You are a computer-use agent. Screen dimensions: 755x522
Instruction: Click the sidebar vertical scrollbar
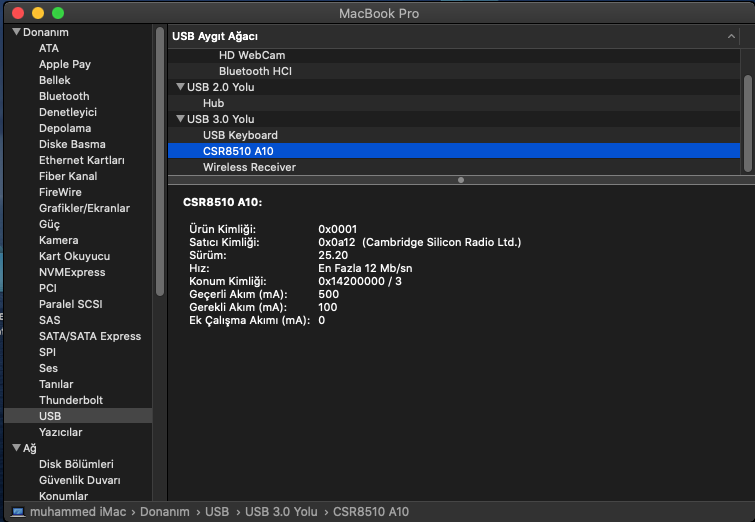point(159,160)
